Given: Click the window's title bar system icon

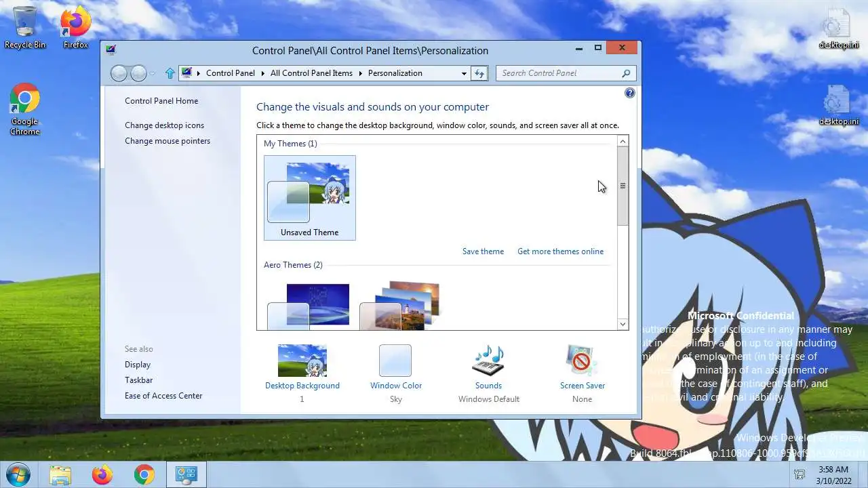Looking at the screenshot, I should 111,50.
